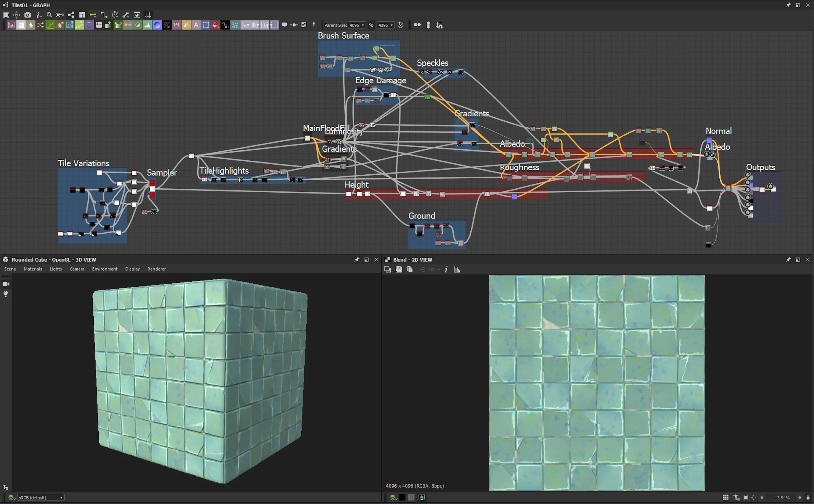This screenshot has width=814, height=504.
Task: Open sRGB (default) color space dropdown
Action: (x=40, y=497)
